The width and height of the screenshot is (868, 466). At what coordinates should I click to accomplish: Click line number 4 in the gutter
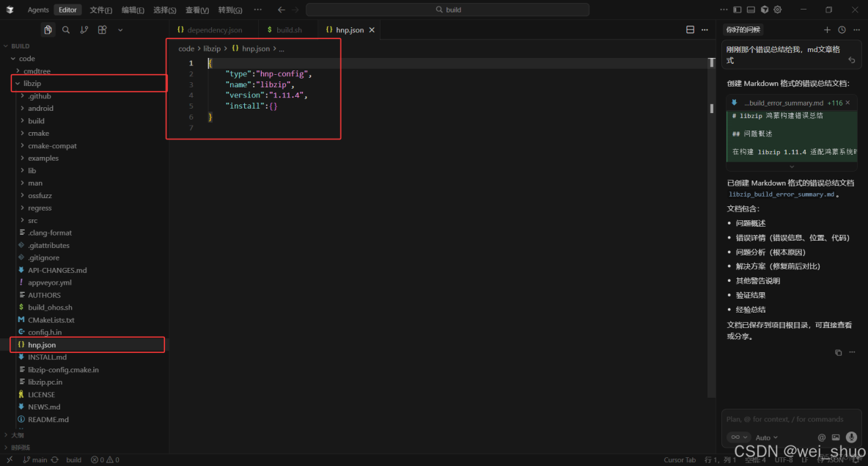click(191, 95)
